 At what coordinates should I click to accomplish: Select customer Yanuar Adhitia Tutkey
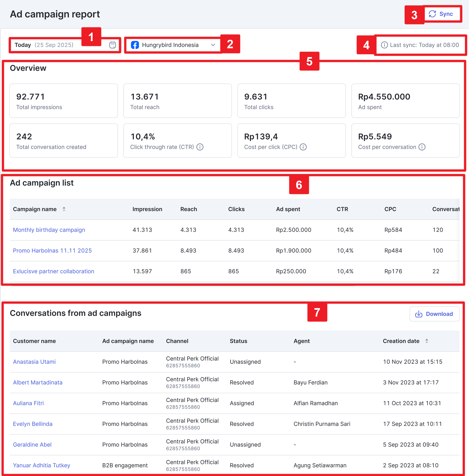point(41,465)
